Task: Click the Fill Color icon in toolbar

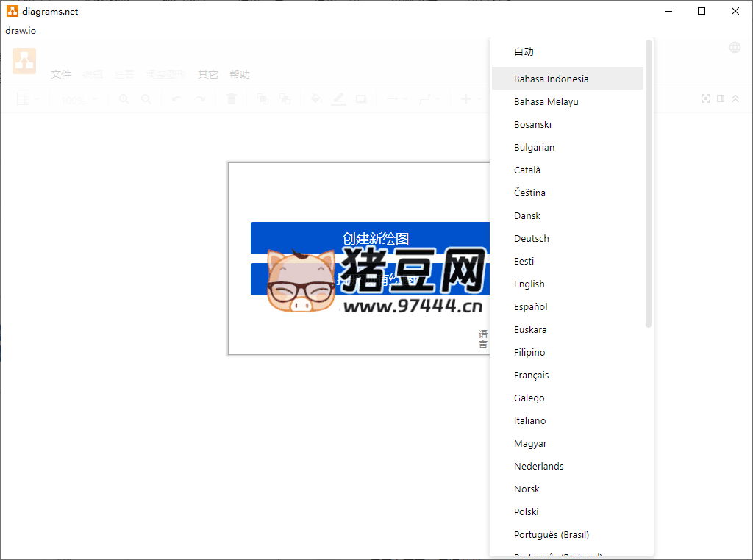Action: (x=315, y=98)
